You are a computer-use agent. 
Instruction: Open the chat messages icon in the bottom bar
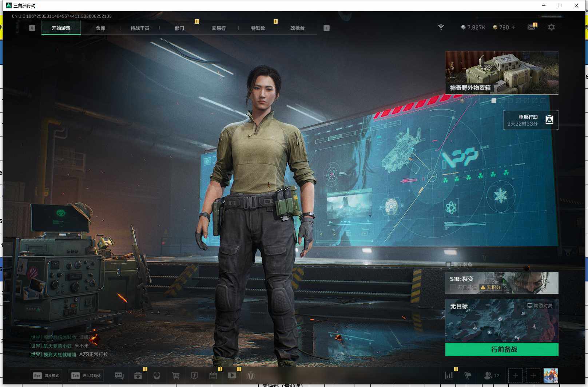(119, 376)
